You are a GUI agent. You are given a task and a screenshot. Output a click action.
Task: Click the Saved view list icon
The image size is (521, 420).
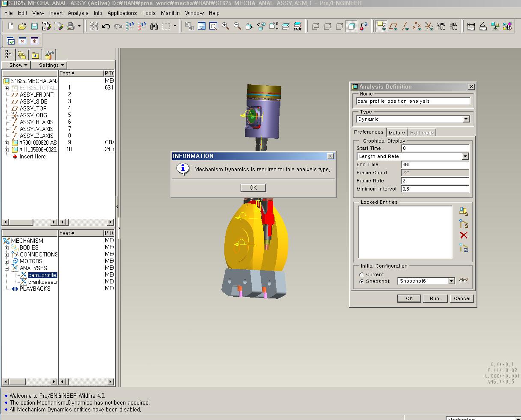click(273, 27)
